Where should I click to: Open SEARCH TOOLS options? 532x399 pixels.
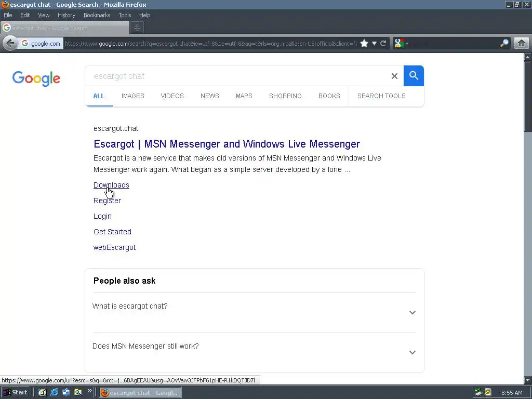(381, 96)
